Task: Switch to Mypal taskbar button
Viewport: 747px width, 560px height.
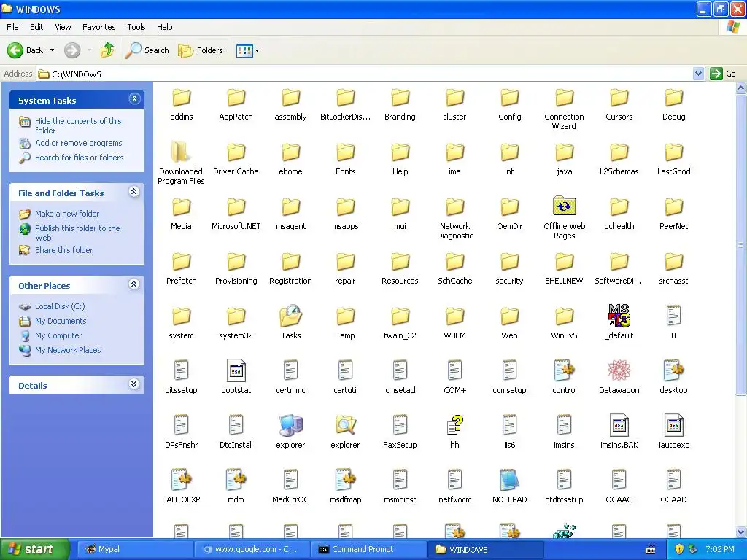Action: pos(134,549)
